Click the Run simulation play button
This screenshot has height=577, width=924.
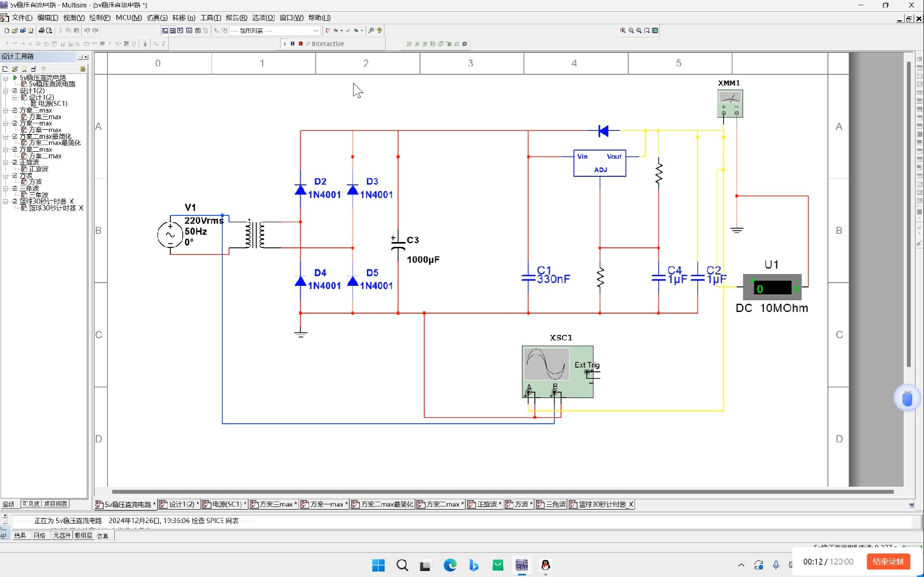tap(285, 44)
